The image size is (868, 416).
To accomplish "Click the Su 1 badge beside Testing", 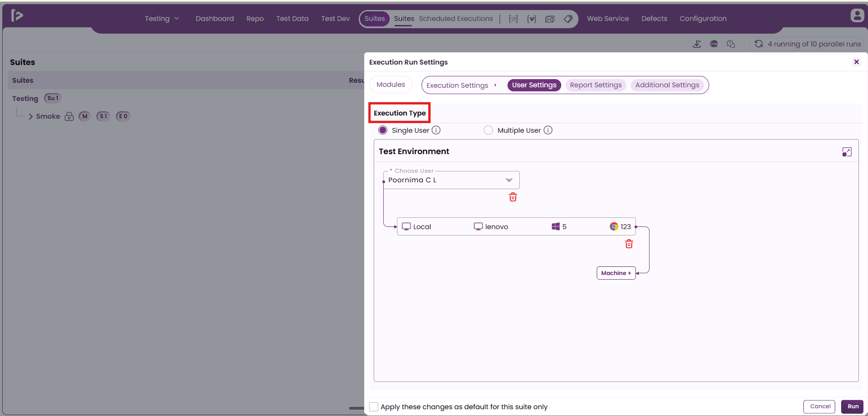I will [x=53, y=98].
